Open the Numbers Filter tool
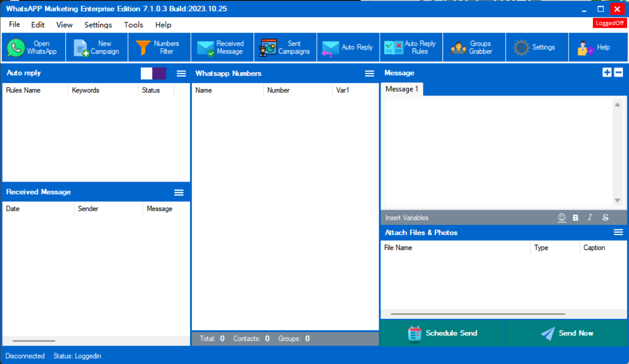 159,47
